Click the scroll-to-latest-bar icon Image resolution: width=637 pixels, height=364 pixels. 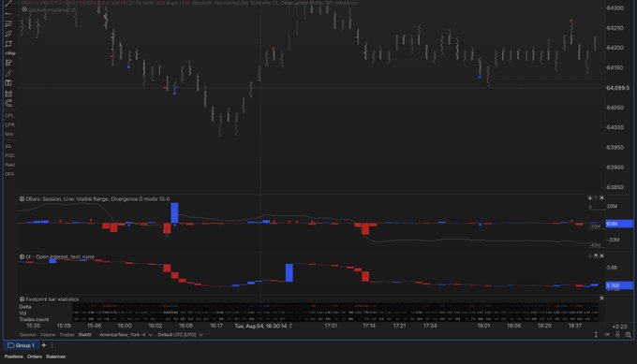pos(606,335)
